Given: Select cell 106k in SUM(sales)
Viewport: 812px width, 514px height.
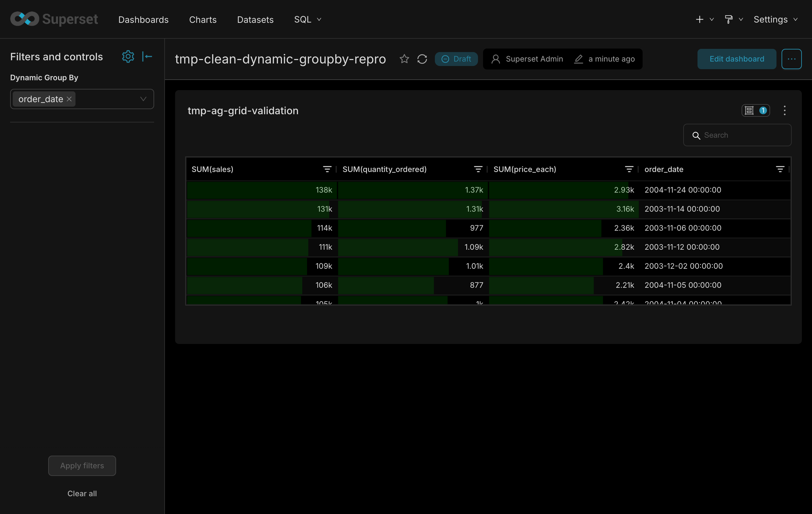Looking at the screenshot, I should [x=262, y=285].
